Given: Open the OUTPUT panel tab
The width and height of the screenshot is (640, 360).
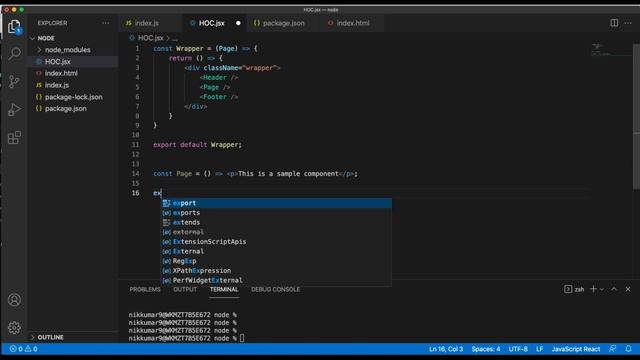Looking at the screenshot, I should [x=185, y=289].
